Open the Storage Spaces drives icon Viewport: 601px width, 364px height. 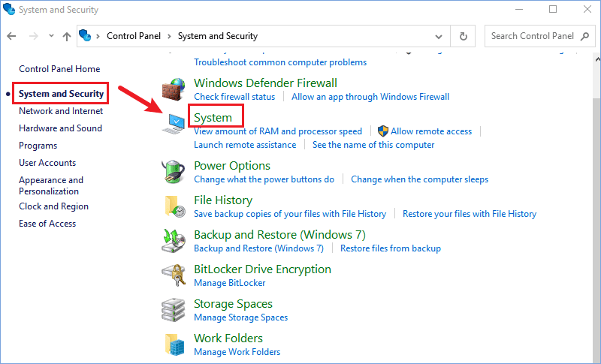pos(174,310)
